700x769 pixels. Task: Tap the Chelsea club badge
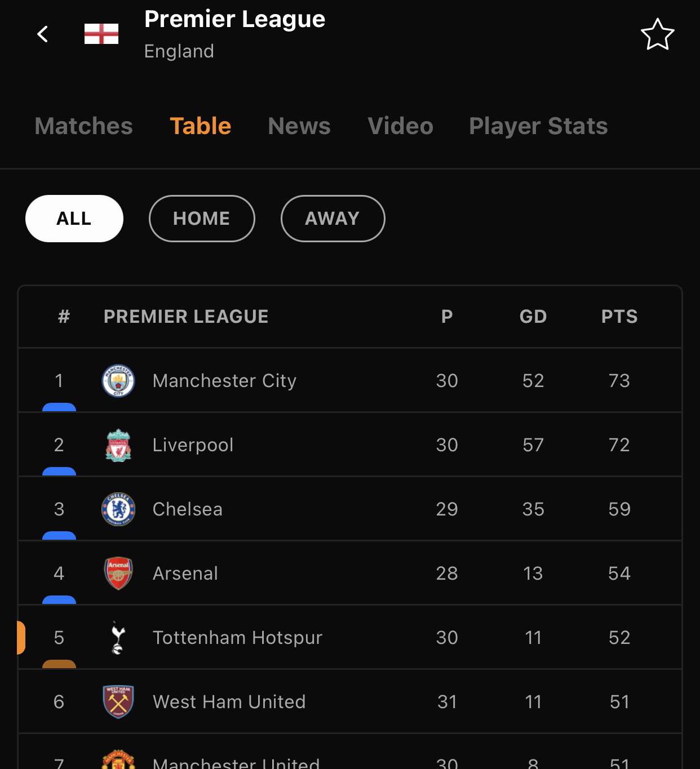pyautogui.click(x=118, y=509)
